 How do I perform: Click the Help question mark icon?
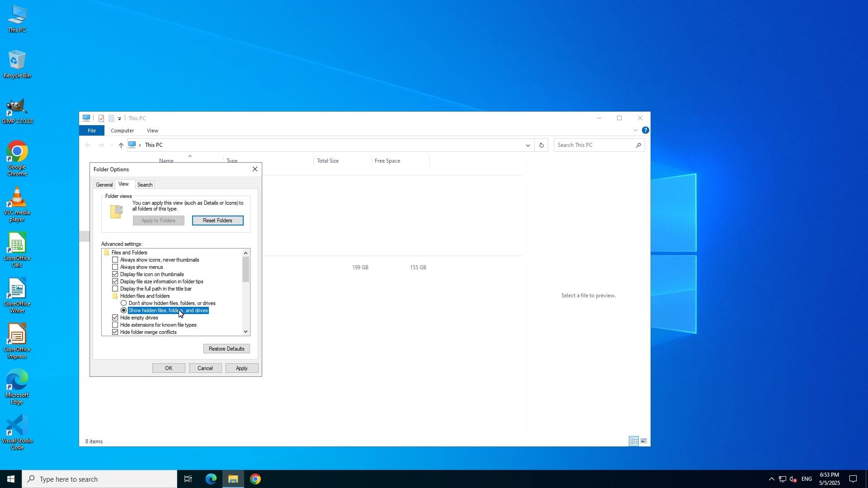click(x=645, y=130)
